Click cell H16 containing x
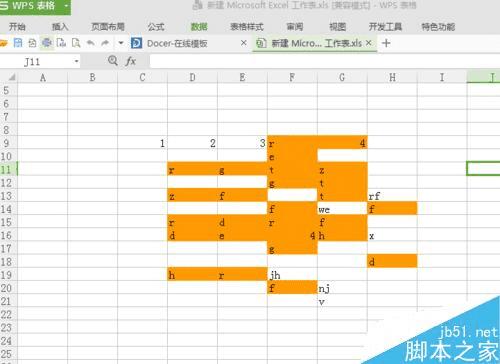This screenshot has width=500, height=364. point(392,235)
